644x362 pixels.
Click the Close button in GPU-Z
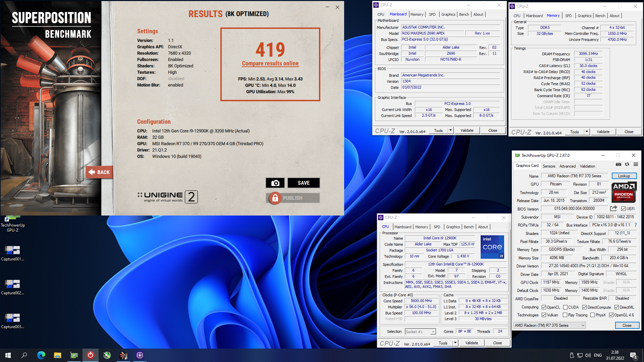pos(627,325)
